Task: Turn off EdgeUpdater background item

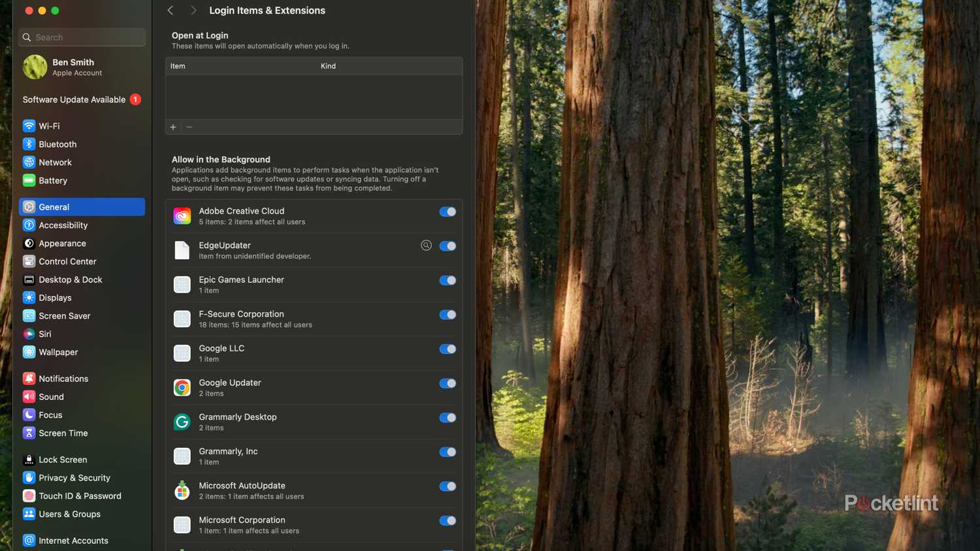Action: click(448, 246)
